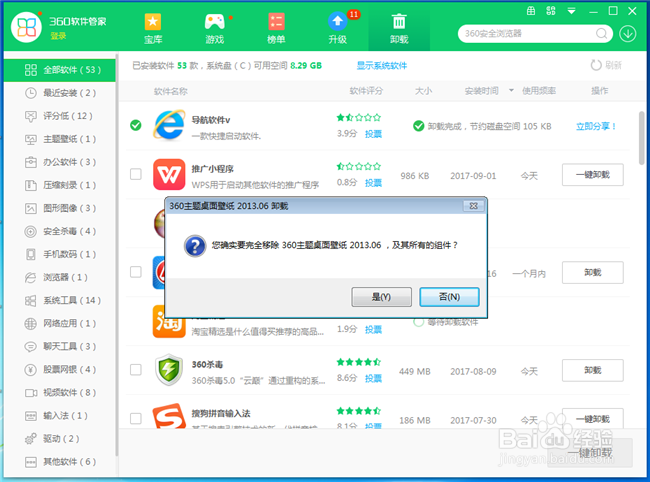This screenshot has width=650, height=482.
Task: Click the 搜狗拼音输入法 icon
Action: (169, 416)
